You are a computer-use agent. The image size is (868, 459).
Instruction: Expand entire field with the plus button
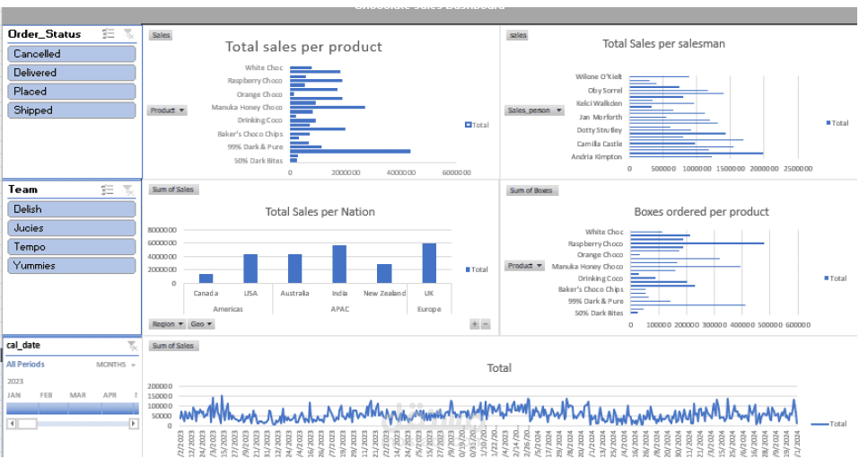pos(475,324)
